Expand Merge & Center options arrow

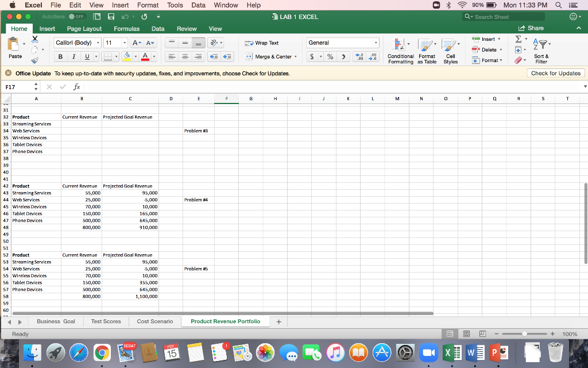click(x=296, y=57)
